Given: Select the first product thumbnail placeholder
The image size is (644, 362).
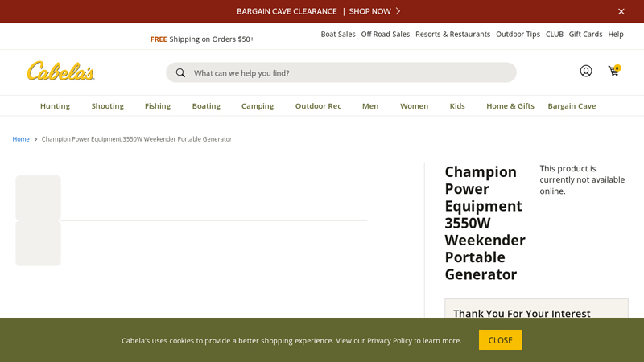Looking at the screenshot, I should [38, 198].
